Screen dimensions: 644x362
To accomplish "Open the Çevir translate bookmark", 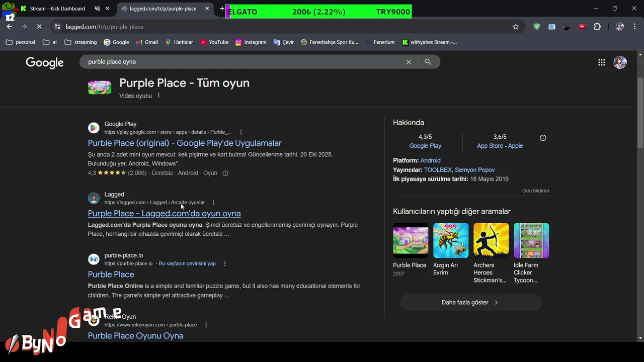I will click(x=284, y=42).
